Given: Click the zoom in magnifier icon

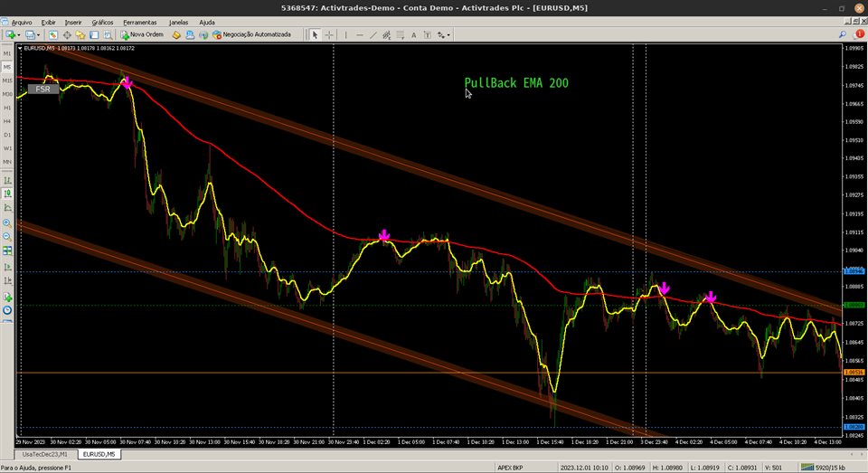Looking at the screenshot, I should 7,223.
